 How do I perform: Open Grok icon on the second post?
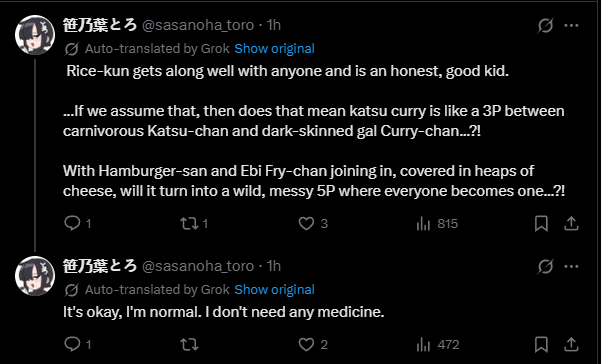coord(545,267)
